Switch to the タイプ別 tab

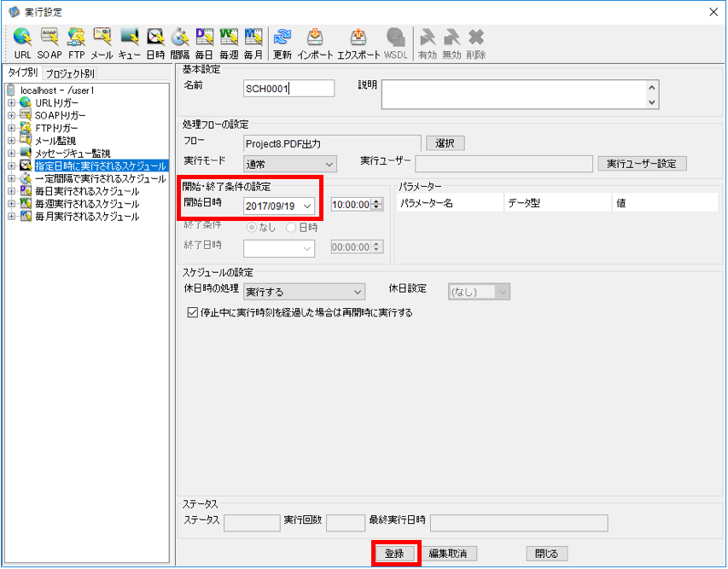tap(23, 73)
